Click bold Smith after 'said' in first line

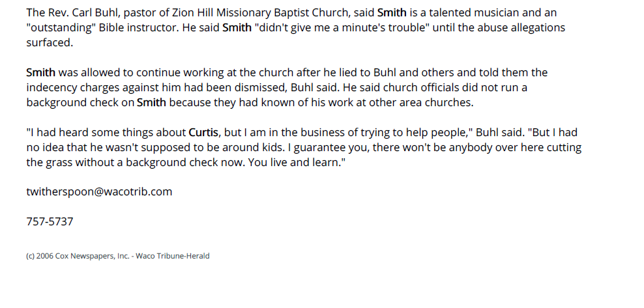[x=392, y=13]
